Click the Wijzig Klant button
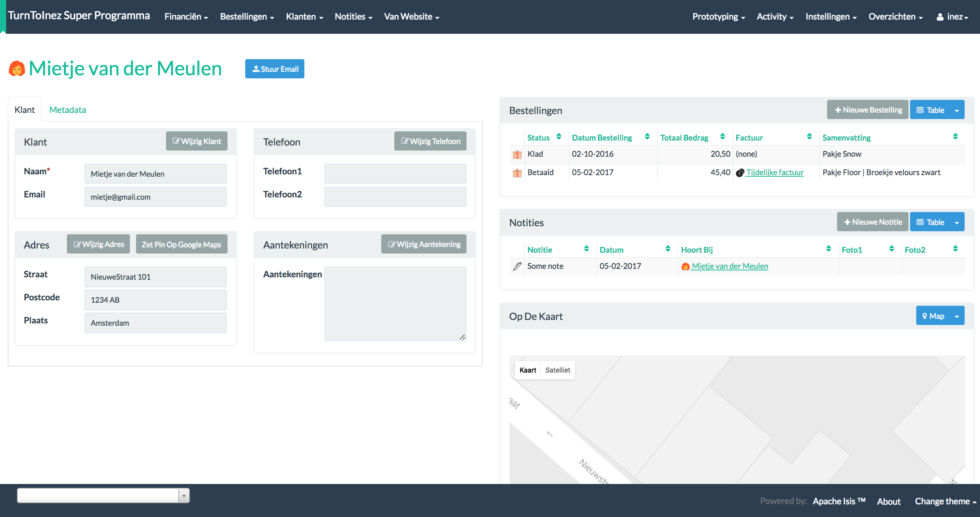The height and width of the screenshot is (517, 980). pyautogui.click(x=197, y=141)
